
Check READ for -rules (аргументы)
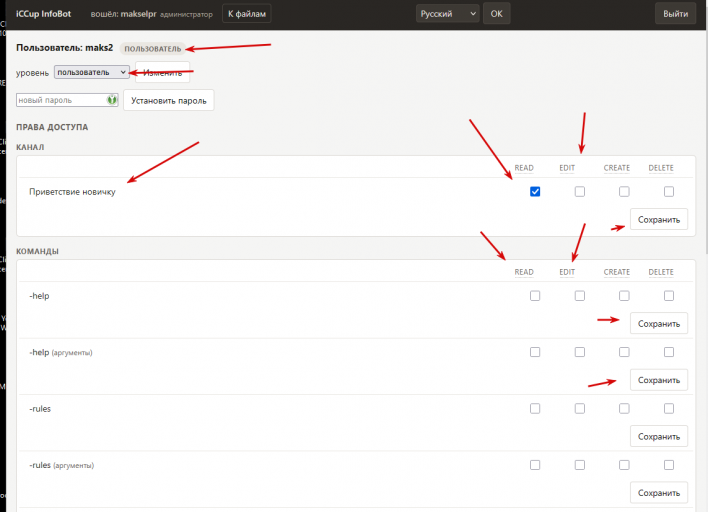[x=535, y=465]
